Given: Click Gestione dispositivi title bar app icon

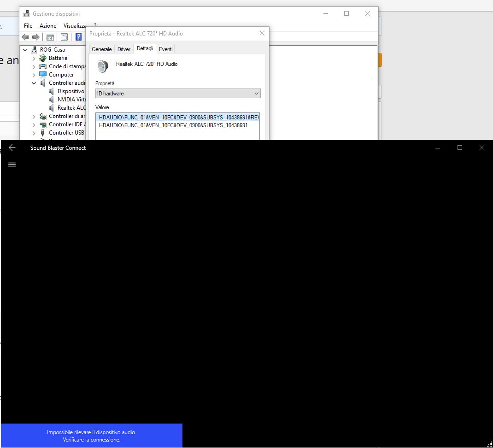Looking at the screenshot, I should pos(27,13).
